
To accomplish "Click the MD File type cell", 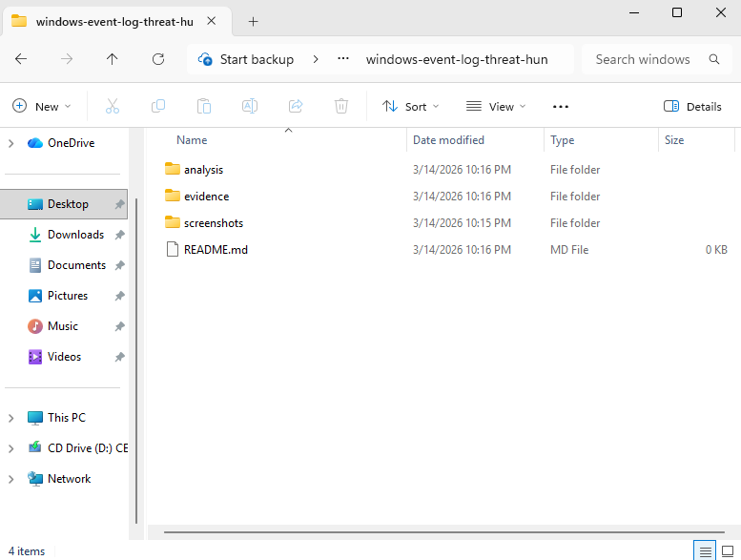I will pos(569,250).
